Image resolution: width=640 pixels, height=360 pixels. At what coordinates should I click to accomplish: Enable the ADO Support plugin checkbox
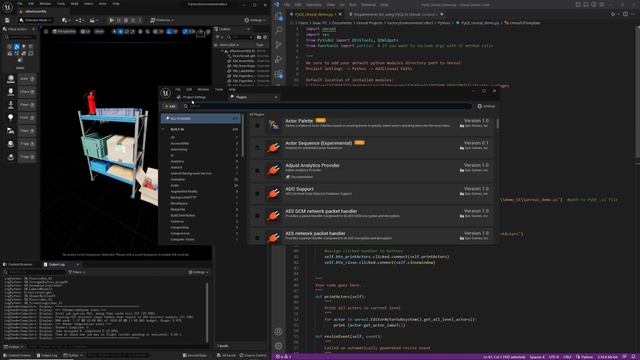(x=257, y=193)
